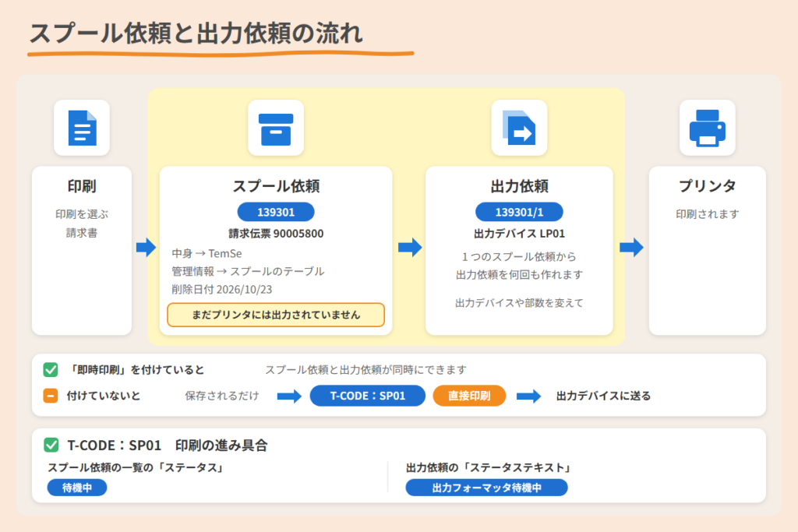Select the 139301 spool number badge
798x532 pixels.
click(x=276, y=212)
